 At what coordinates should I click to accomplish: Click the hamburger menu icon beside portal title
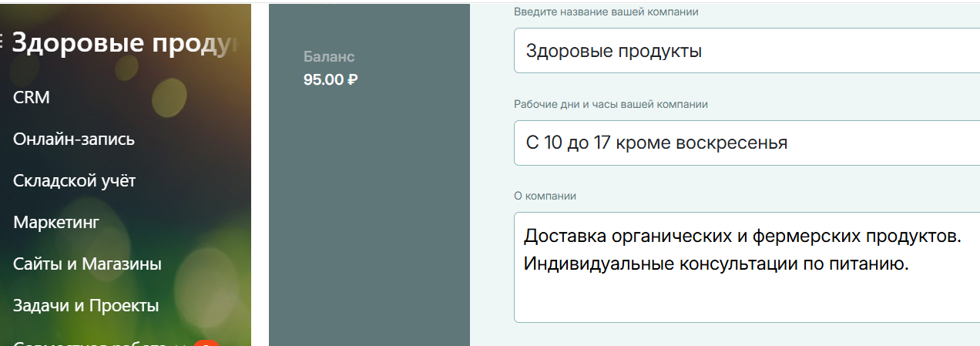point(2,42)
